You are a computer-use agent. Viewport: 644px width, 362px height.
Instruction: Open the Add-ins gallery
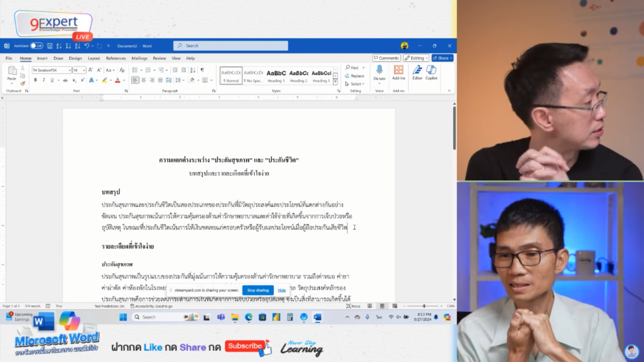[398, 74]
